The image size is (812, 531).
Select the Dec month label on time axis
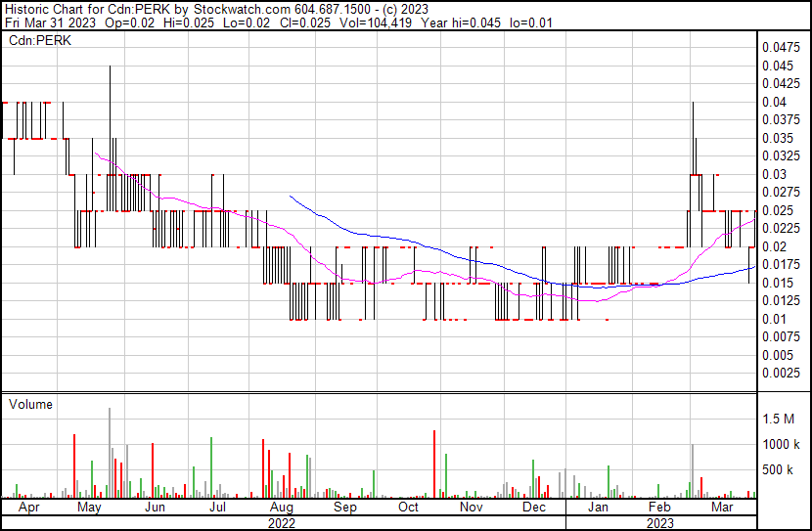[533, 509]
